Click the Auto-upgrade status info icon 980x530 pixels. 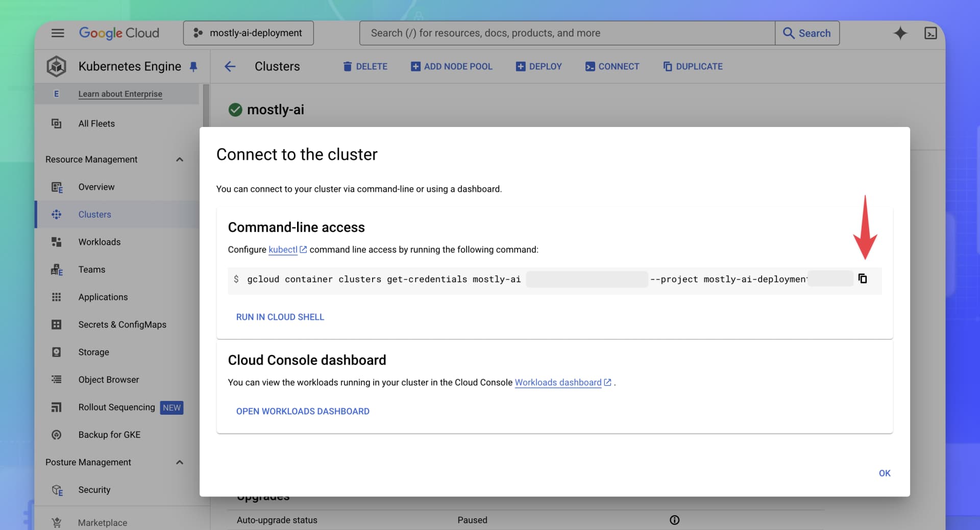pyautogui.click(x=674, y=520)
